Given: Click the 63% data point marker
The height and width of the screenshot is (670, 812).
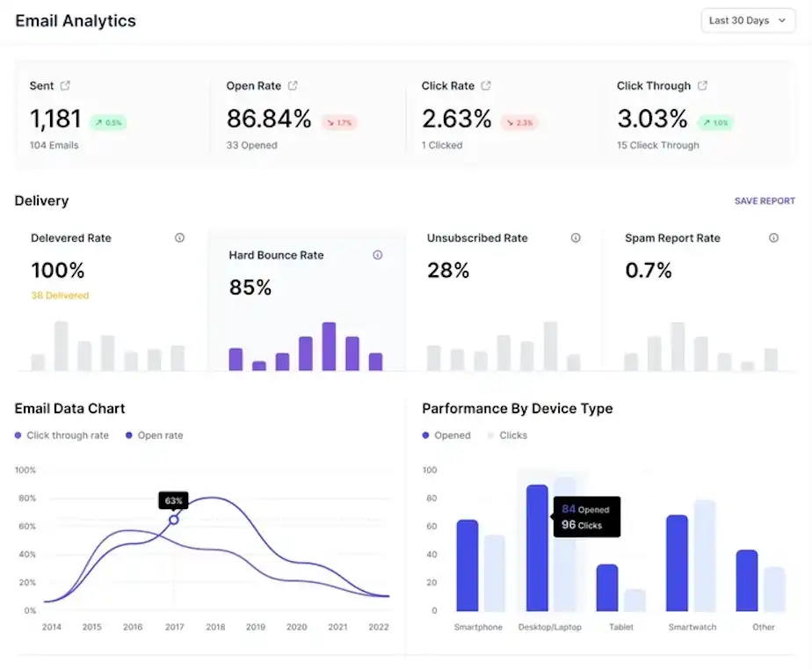Looking at the screenshot, I should [174, 520].
